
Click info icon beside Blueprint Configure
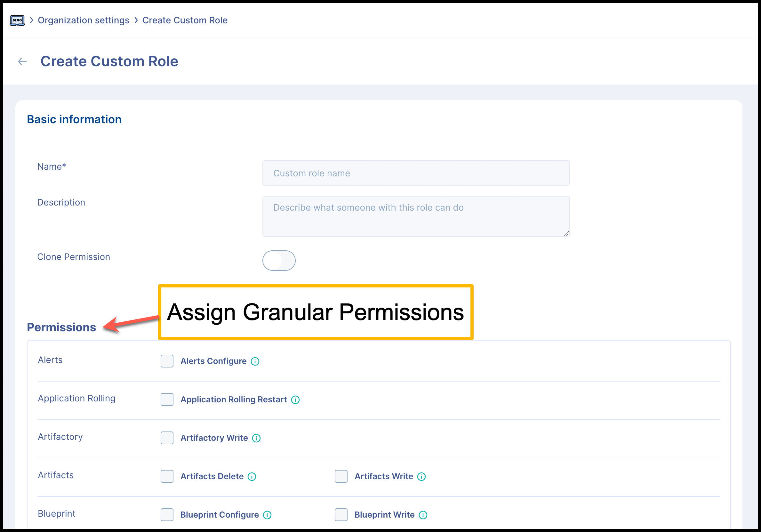(x=267, y=515)
